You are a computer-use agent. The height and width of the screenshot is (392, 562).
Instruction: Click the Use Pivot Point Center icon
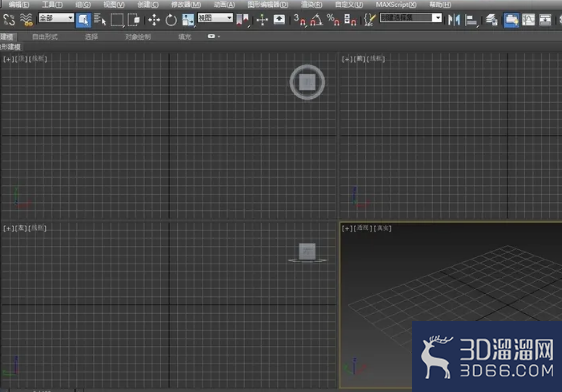(x=243, y=19)
